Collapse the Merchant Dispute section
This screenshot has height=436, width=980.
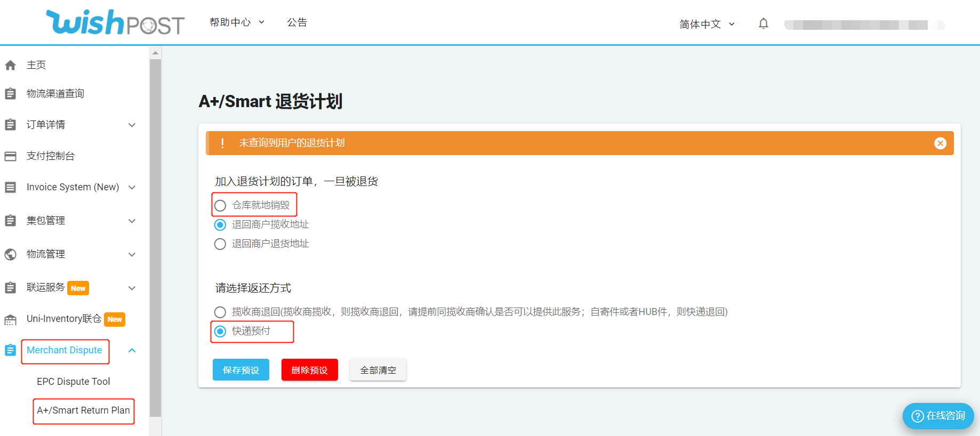(132, 350)
